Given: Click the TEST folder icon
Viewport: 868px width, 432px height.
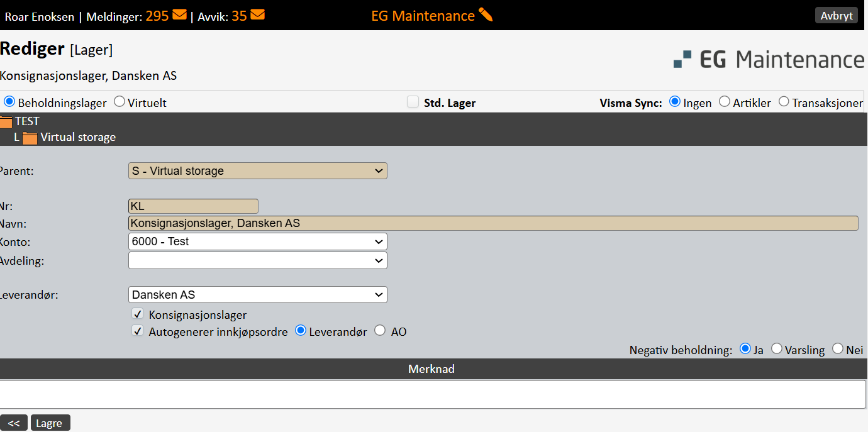Looking at the screenshot, I should click(6, 121).
